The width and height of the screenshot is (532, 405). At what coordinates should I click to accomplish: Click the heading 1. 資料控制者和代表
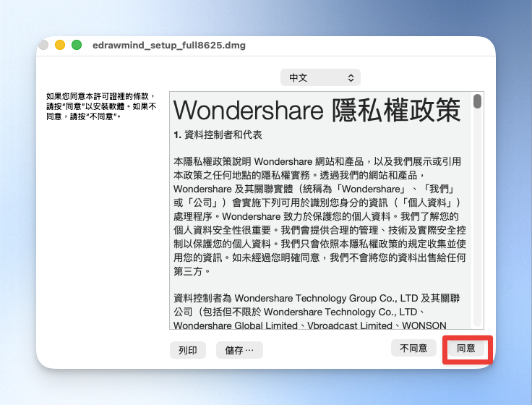218,135
